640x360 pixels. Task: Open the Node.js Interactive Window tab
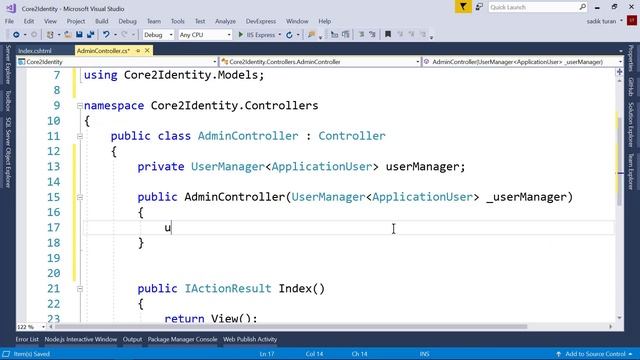coord(81,339)
